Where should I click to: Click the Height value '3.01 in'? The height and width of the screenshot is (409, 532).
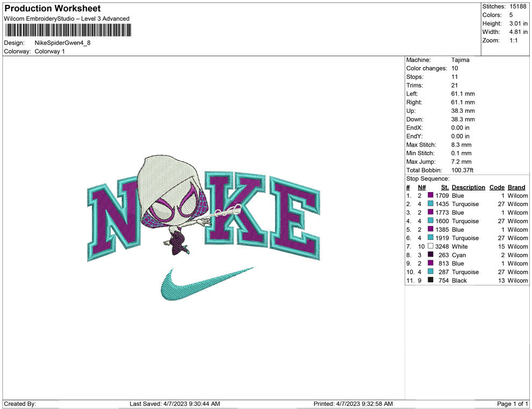(x=518, y=24)
